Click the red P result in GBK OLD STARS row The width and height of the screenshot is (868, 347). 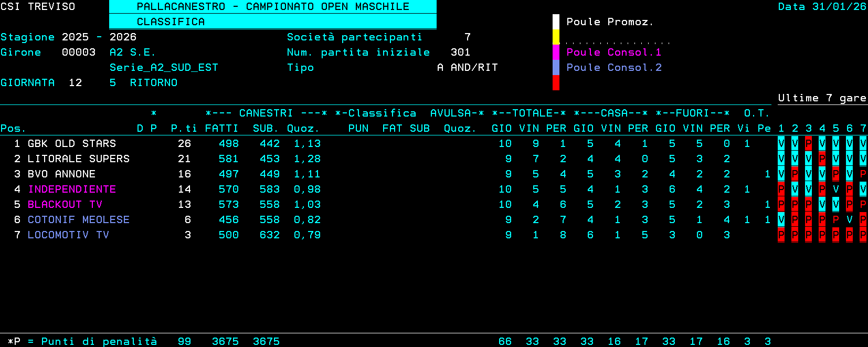[808, 143]
